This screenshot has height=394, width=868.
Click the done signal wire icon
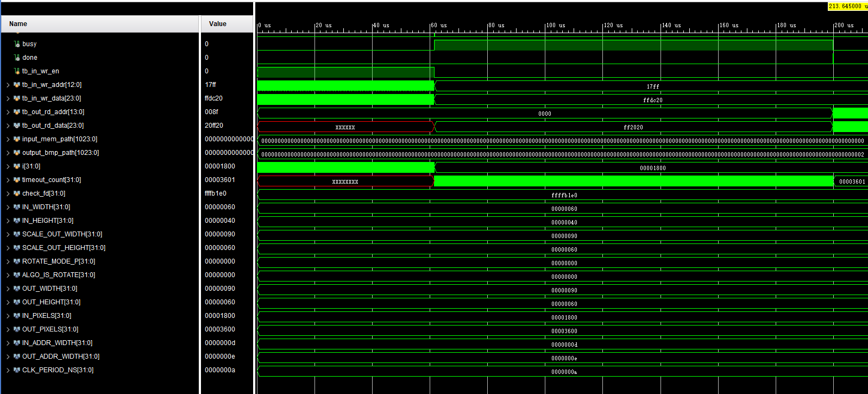click(x=17, y=58)
